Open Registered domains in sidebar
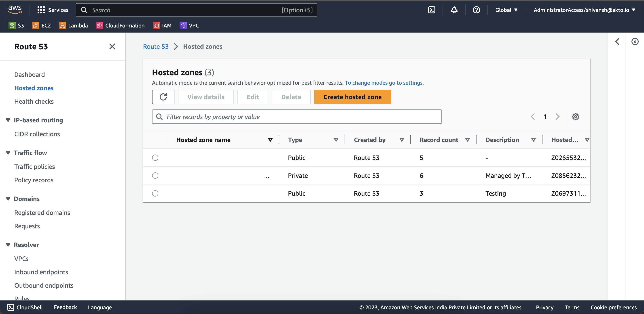This screenshot has width=644, height=314. click(42, 213)
